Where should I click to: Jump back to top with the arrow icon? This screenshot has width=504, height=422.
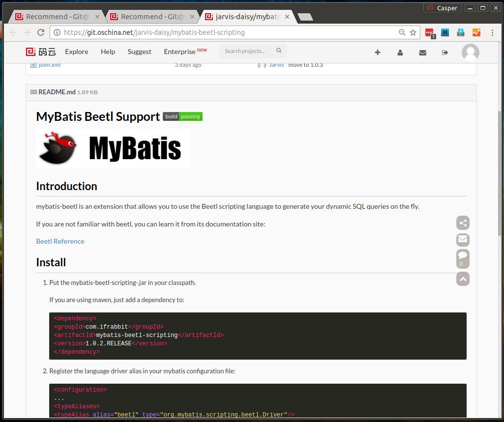tap(462, 279)
